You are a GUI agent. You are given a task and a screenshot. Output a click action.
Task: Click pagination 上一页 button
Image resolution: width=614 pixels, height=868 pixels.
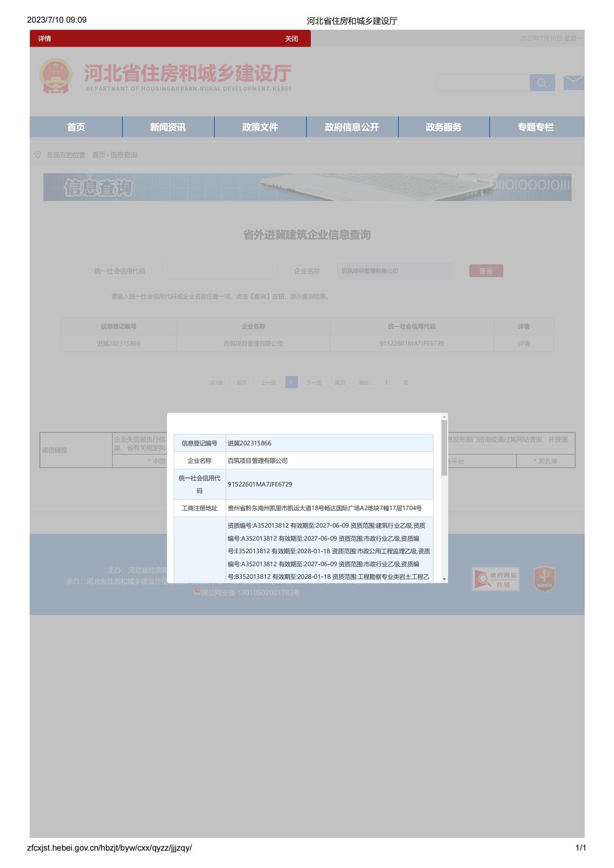tap(268, 383)
